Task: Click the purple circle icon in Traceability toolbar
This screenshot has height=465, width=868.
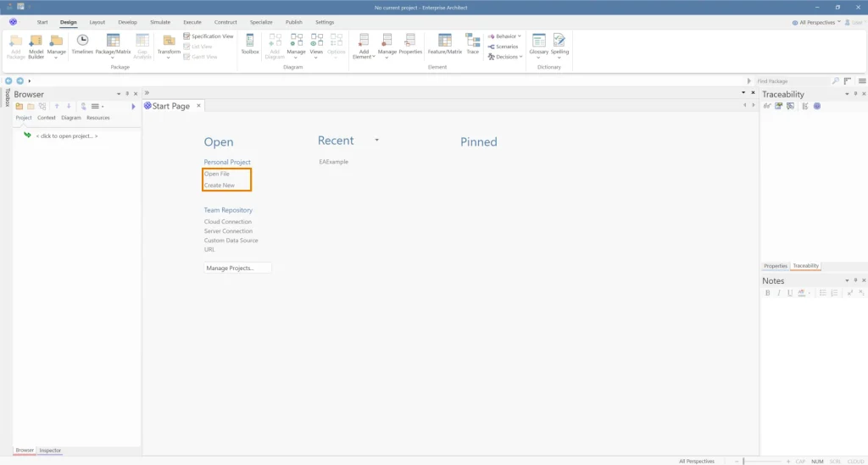Action: coord(817,106)
